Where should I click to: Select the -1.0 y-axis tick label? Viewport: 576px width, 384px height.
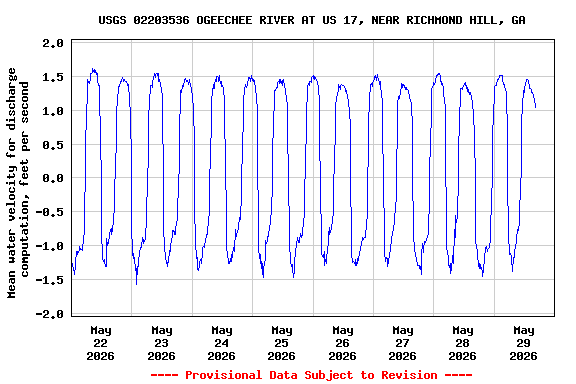50,246
